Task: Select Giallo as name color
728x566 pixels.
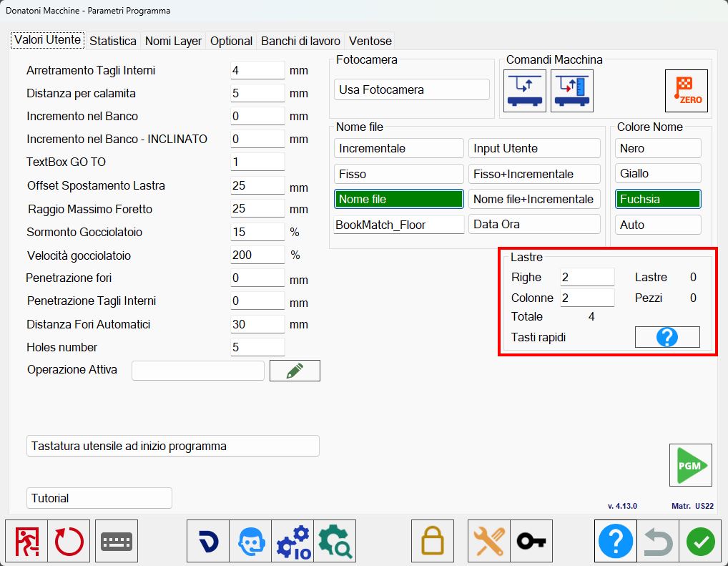Action: point(658,173)
